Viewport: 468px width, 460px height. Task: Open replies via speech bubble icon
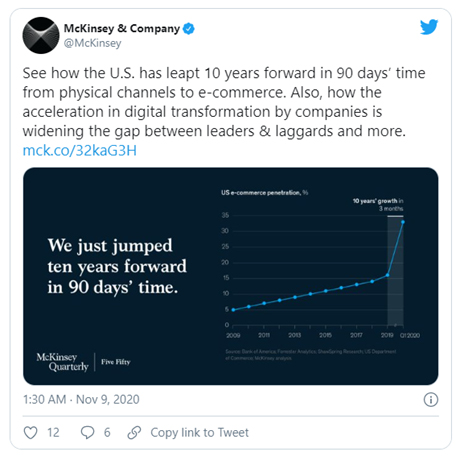tap(88, 433)
